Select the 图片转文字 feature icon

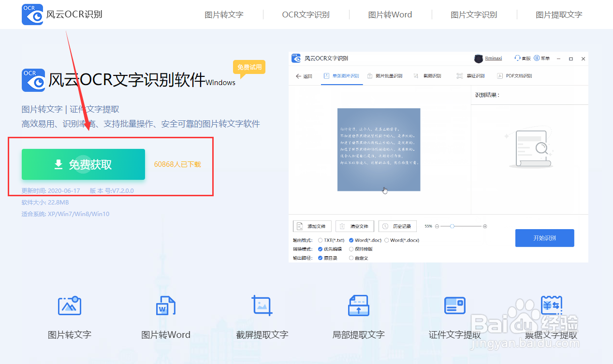coord(69,305)
